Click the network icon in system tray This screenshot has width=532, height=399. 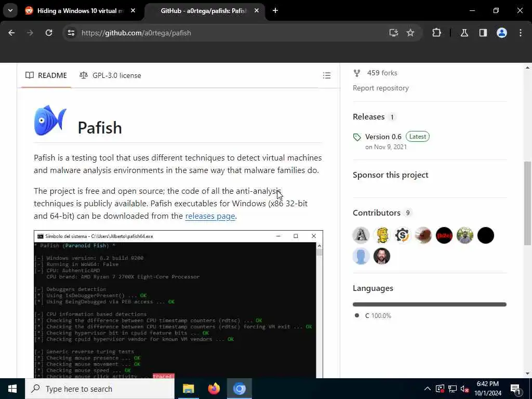453,389
